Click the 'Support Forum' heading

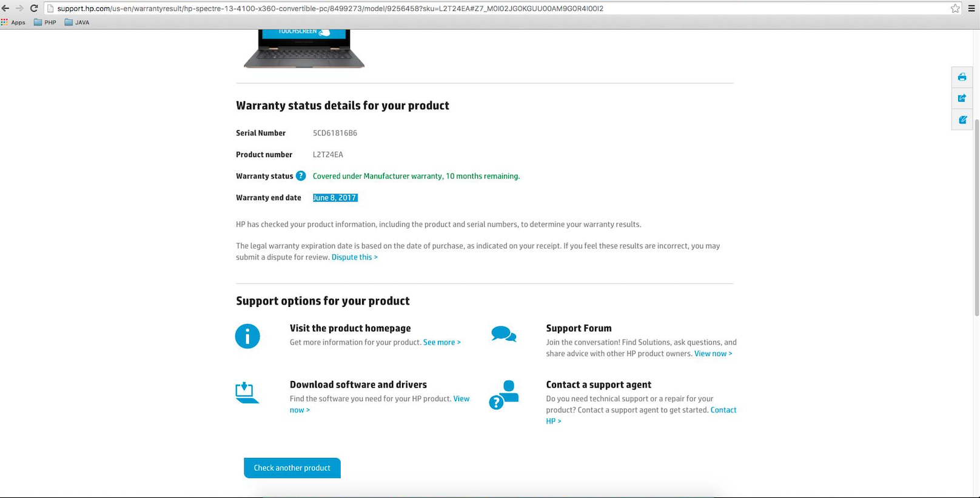pos(579,328)
